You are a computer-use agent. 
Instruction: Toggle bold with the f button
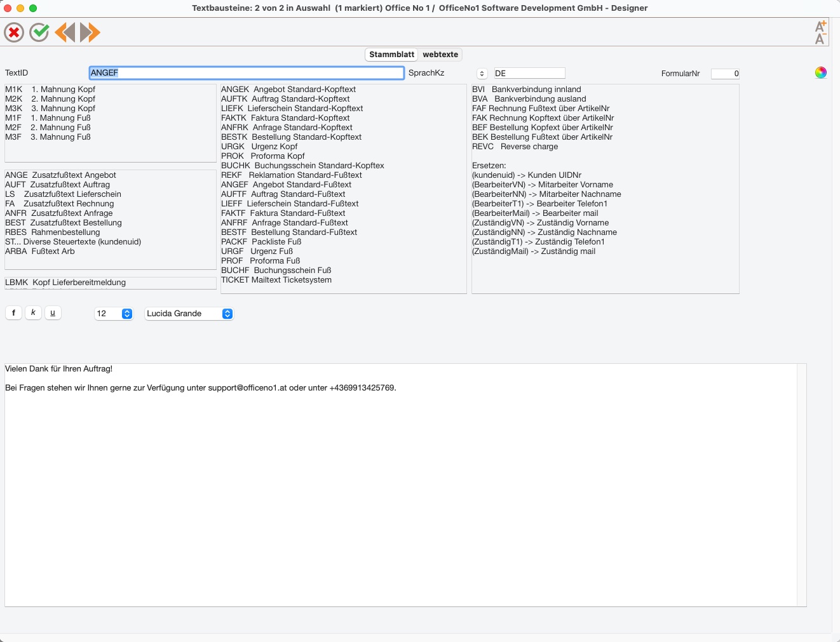click(x=13, y=312)
